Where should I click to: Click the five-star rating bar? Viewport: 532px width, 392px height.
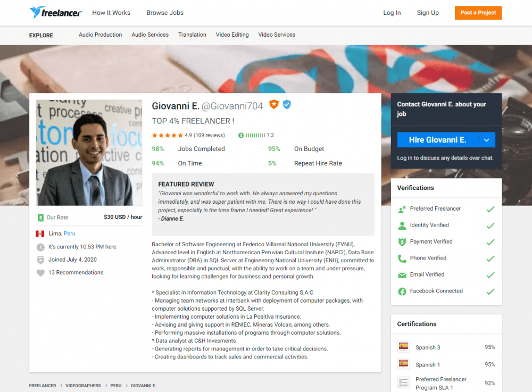[167, 135]
